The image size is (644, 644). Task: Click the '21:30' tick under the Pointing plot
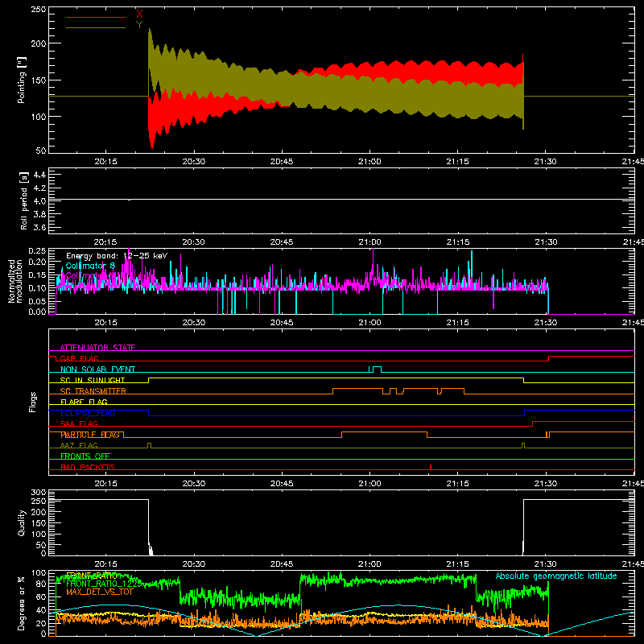[546, 162]
